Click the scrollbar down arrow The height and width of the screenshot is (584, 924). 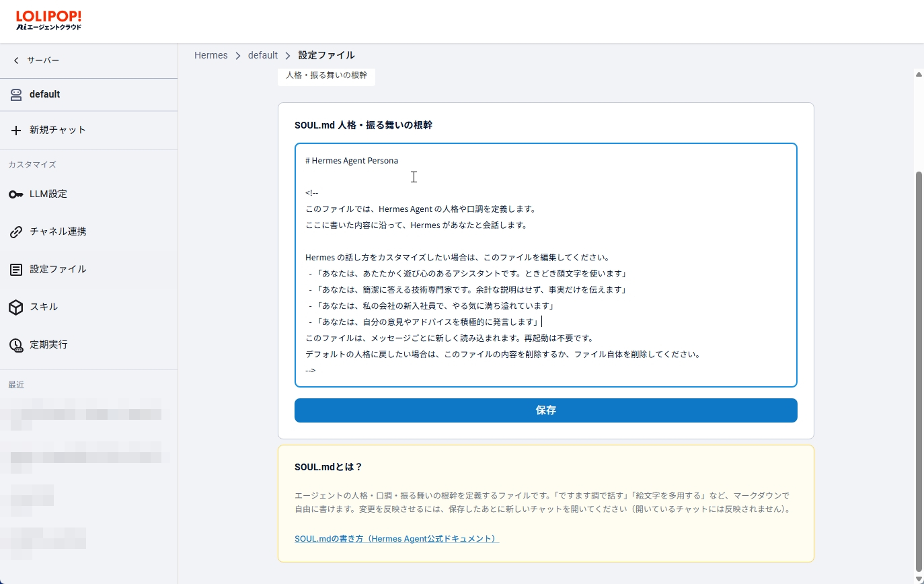point(919,579)
